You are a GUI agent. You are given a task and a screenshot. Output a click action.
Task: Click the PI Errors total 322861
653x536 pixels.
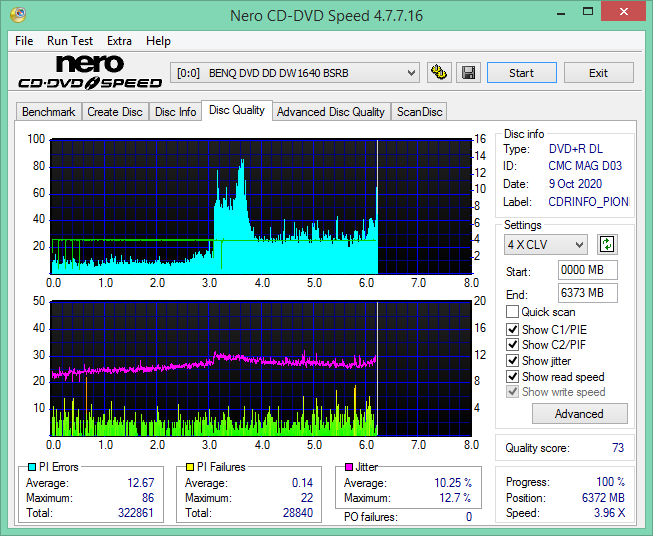pos(136,513)
